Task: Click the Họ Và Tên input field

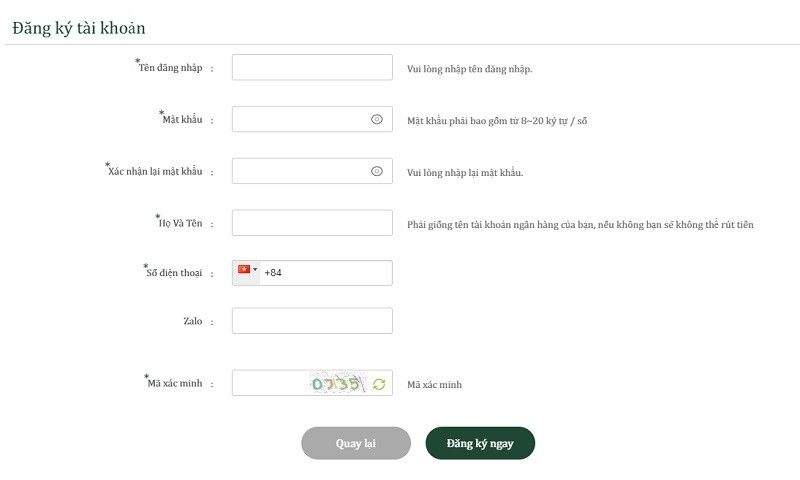Action: point(312,223)
